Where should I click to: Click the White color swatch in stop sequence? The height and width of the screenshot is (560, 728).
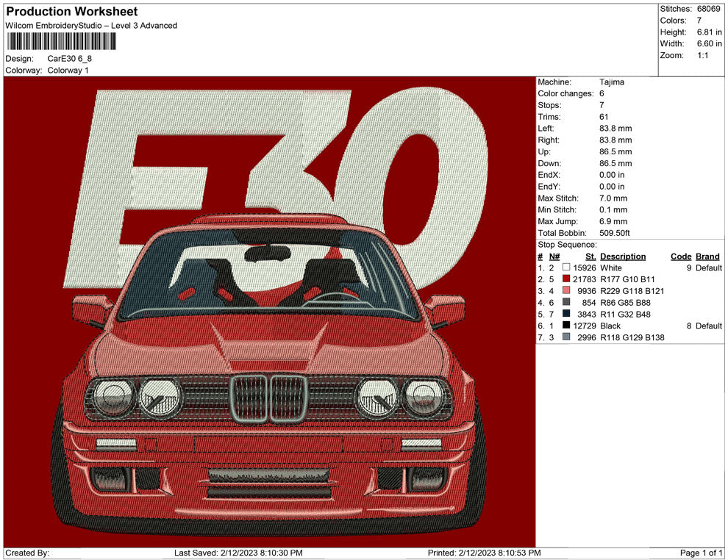pos(566,268)
